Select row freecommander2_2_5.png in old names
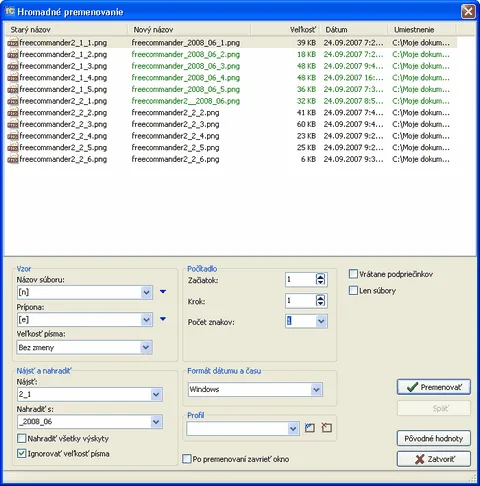480x486 pixels. point(63,148)
